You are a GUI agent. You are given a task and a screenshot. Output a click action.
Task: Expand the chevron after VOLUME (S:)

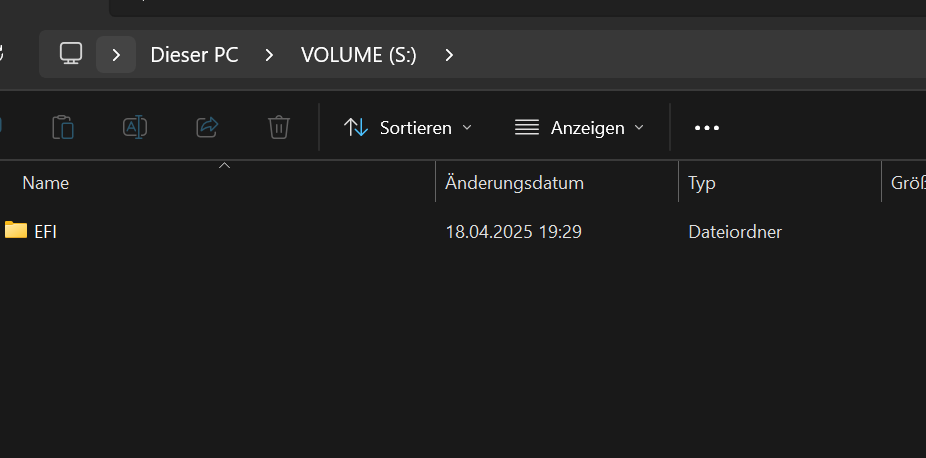coord(449,55)
